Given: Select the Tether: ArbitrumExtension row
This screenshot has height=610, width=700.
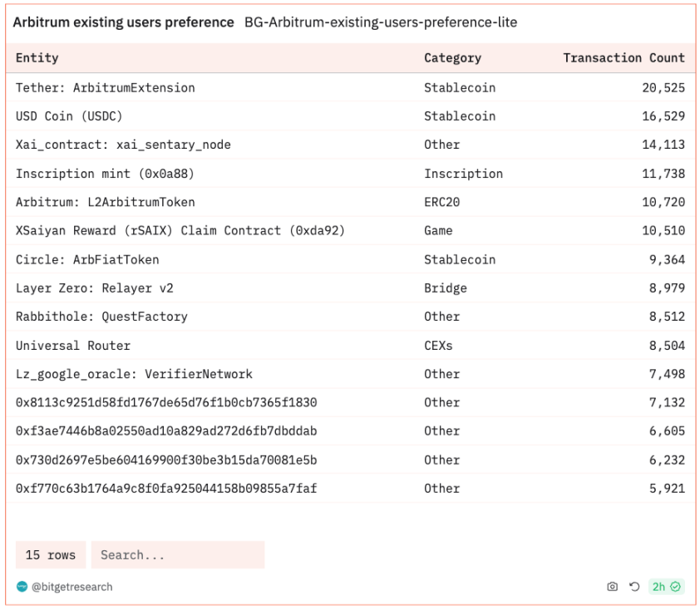Looking at the screenshot, I should (x=106, y=87).
